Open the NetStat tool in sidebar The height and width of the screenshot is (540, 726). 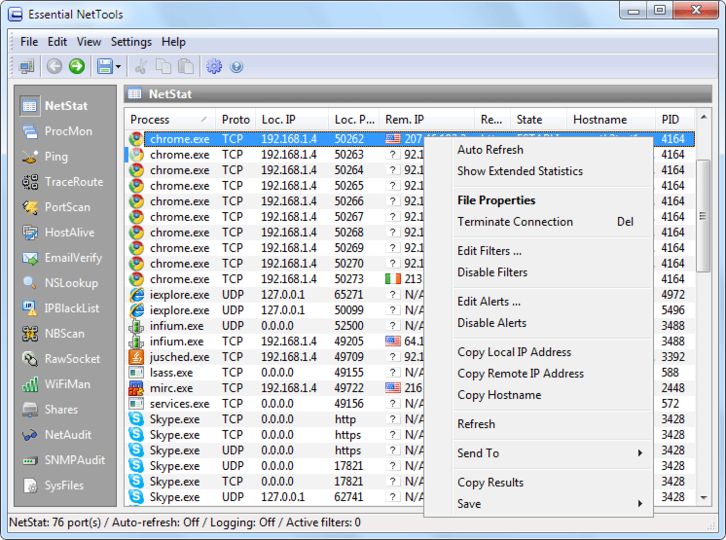pos(55,106)
